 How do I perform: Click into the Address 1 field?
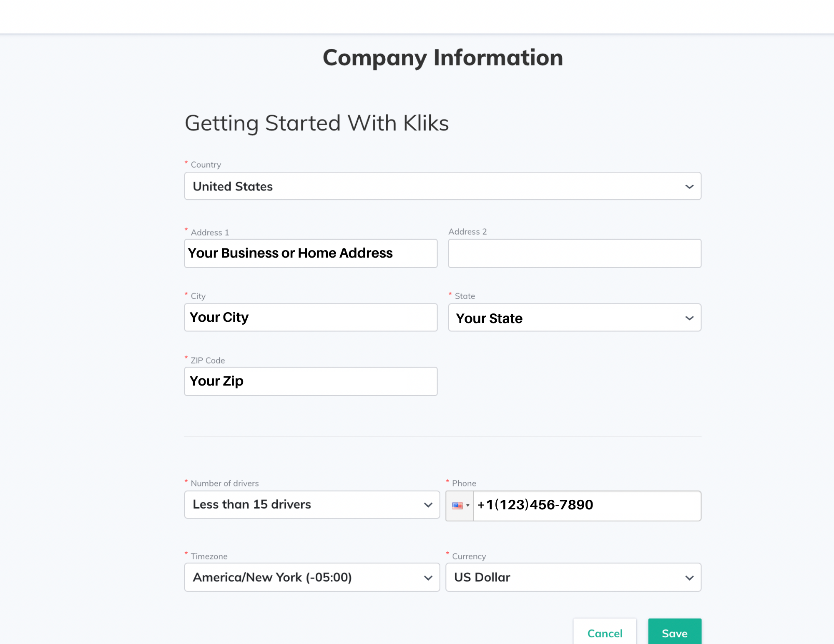pos(311,253)
